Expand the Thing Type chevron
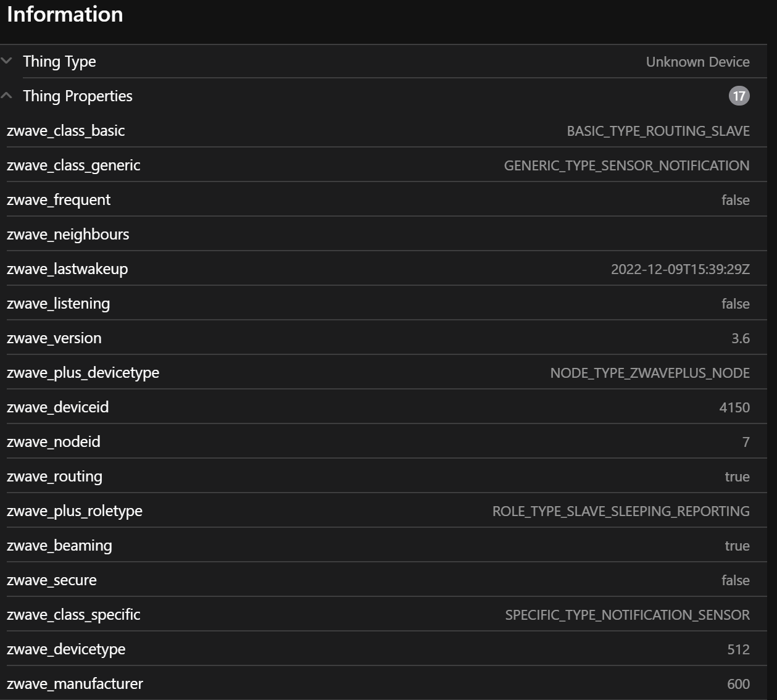The height and width of the screenshot is (700, 777). click(7, 60)
